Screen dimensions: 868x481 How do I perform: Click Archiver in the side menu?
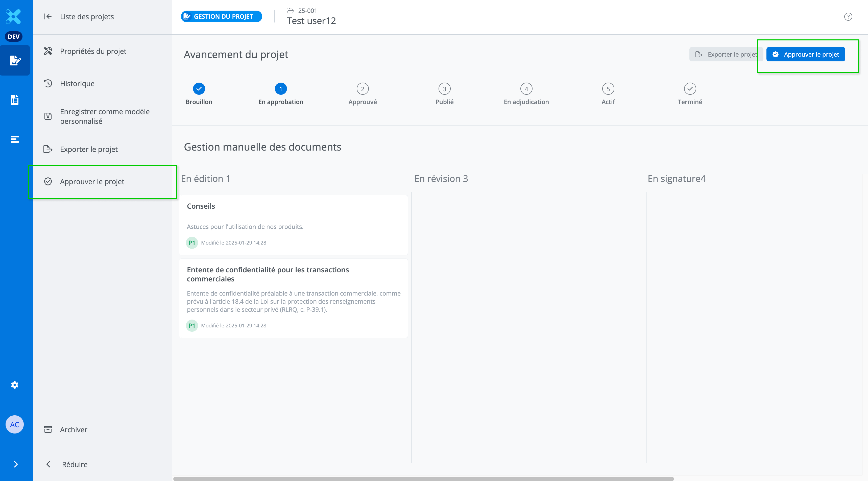74,429
